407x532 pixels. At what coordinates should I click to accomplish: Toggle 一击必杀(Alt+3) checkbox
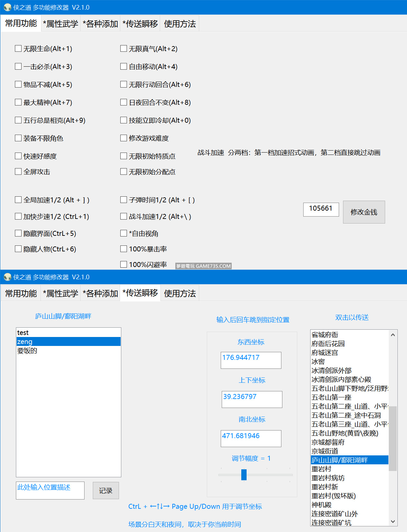19,67
